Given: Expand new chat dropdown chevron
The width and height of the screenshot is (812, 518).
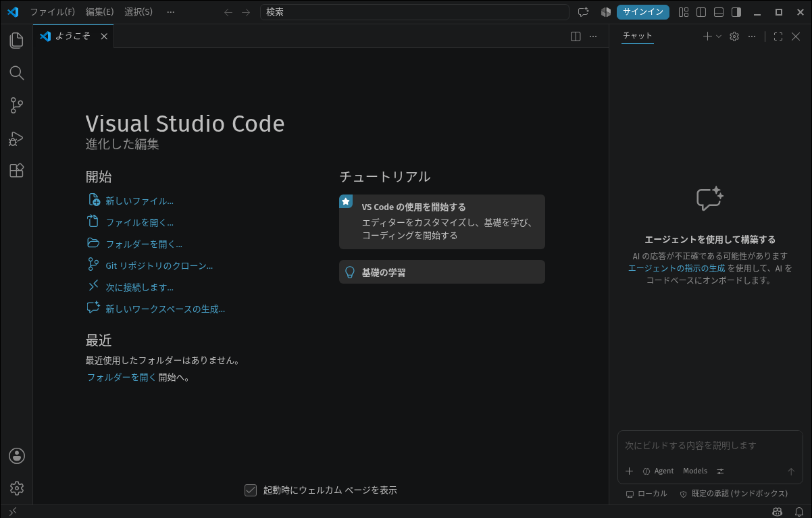Looking at the screenshot, I should coord(719,36).
